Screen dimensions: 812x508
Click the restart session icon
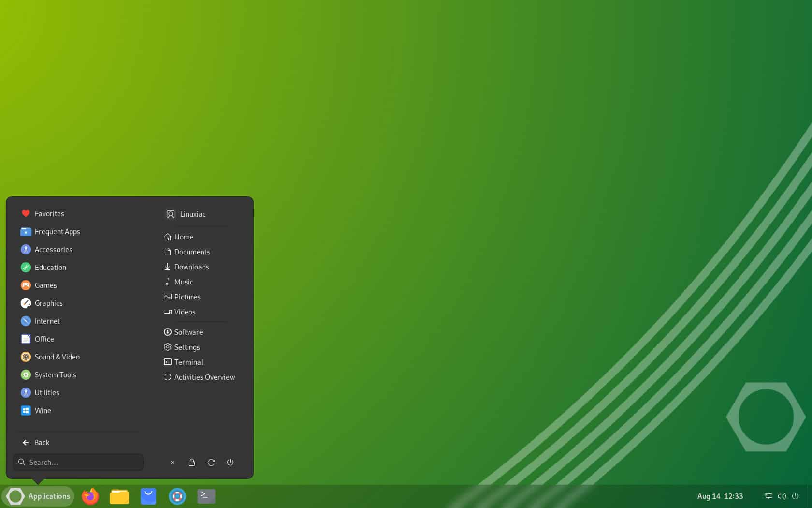(x=211, y=463)
